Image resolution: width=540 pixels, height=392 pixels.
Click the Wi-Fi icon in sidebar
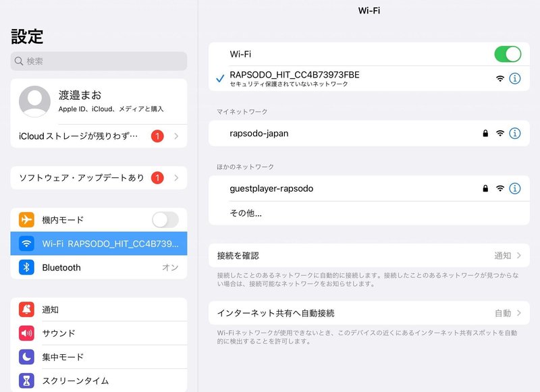coord(26,244)
